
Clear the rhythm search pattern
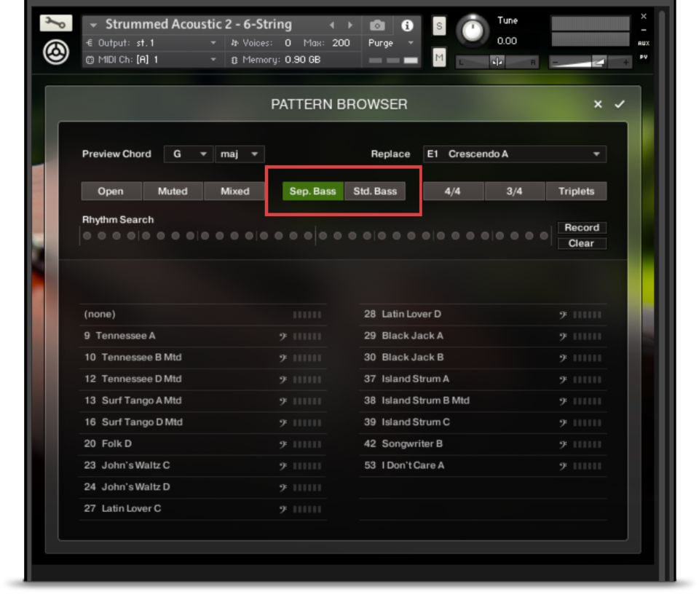581,243
